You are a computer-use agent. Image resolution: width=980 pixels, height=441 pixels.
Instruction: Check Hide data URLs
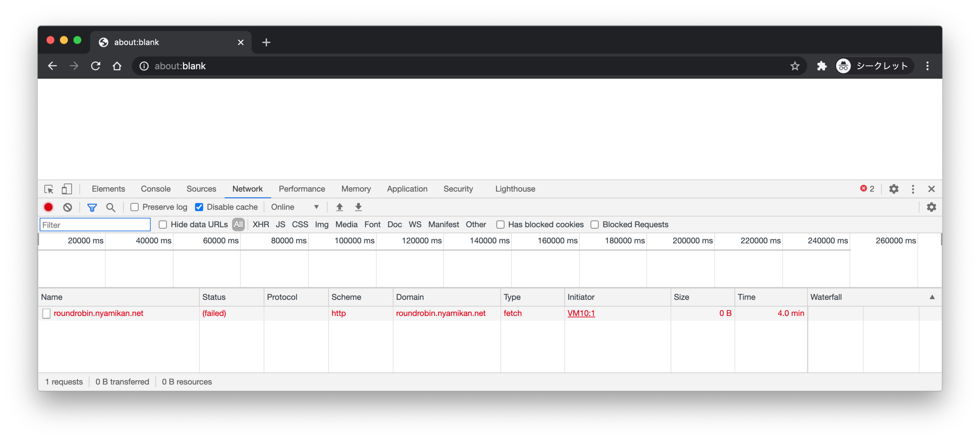pos(162,225)
